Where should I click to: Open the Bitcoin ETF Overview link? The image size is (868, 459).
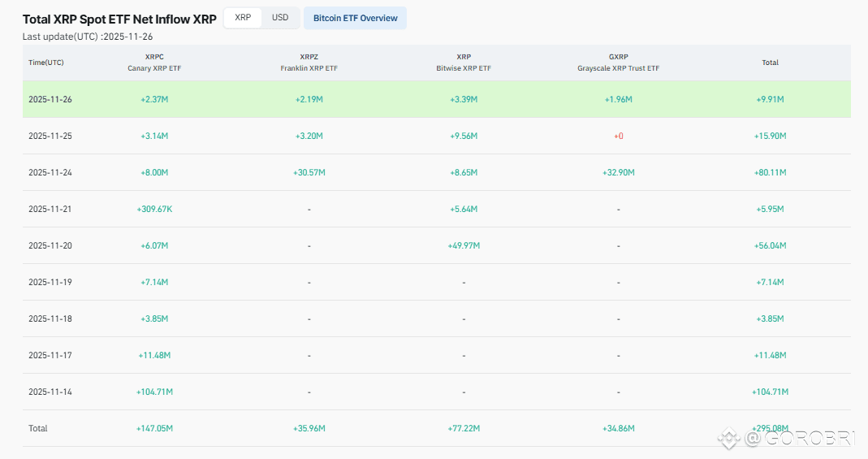point(355,18)
